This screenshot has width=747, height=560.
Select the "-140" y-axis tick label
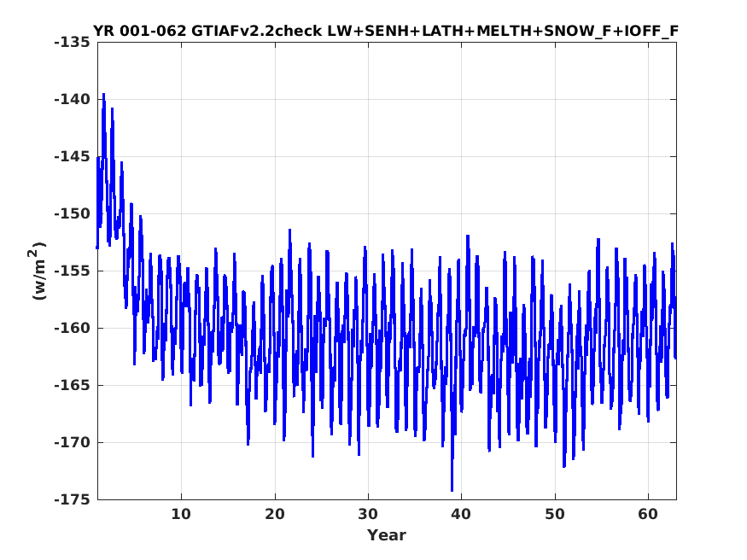(73, 100)
